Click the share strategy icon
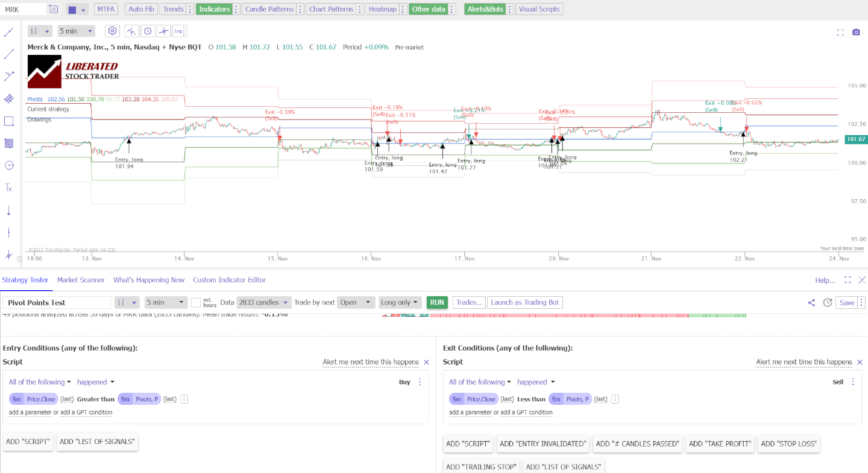 [x=811, y=302]
